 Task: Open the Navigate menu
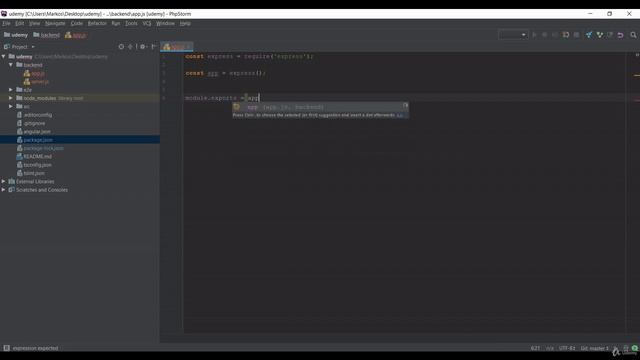tap(55, 23)
